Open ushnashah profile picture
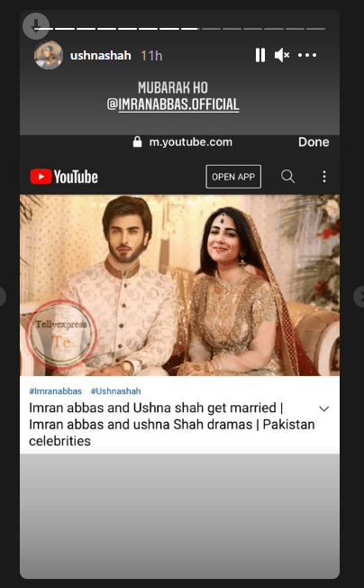Screen dimensions: 364x588 [x=49, y=55]
